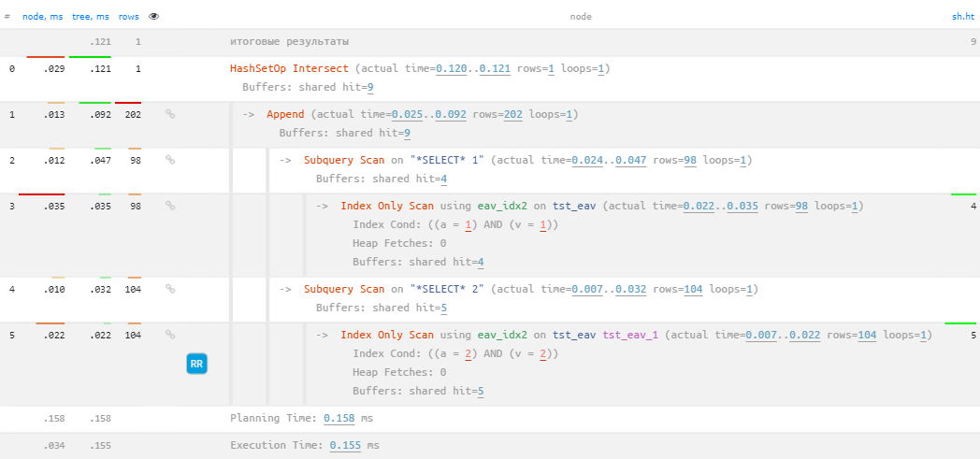The height and width of the screenshot is (459, 980).
Task: Click the blue RR badge
Action: click(196, 364)
